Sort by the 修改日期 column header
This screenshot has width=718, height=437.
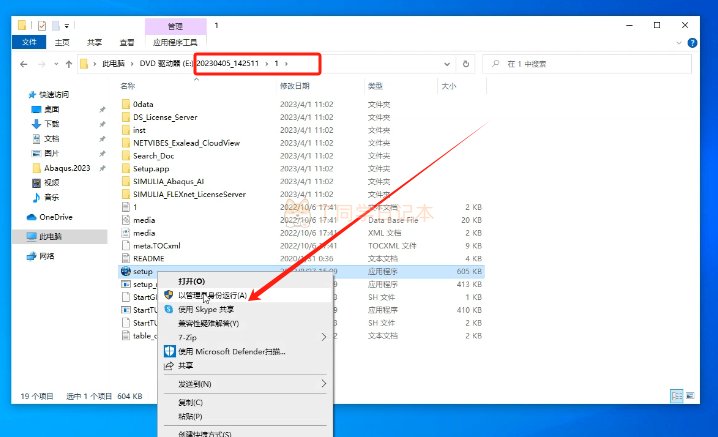(300, 87)
